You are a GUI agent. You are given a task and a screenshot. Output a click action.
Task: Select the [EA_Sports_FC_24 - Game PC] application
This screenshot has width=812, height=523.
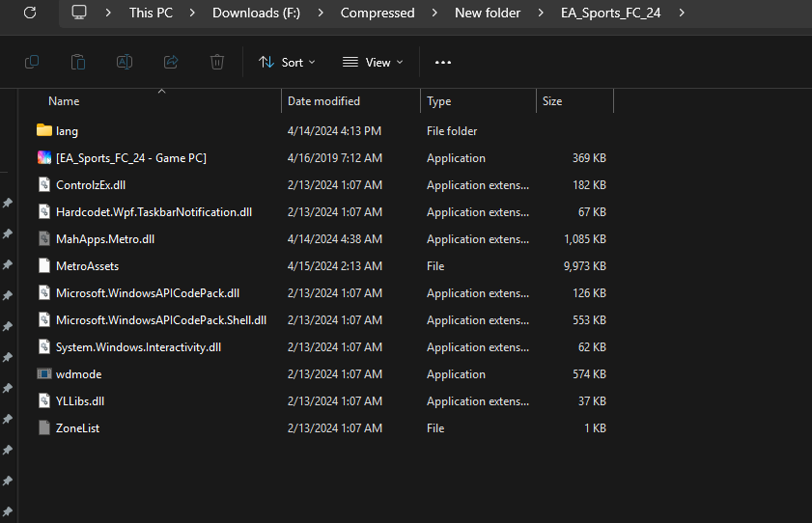130,157
